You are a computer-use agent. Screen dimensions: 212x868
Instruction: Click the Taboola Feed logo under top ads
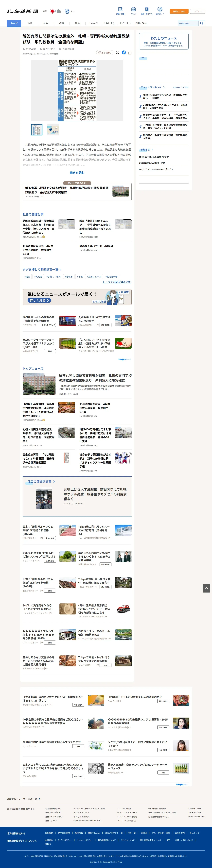pos(124,359)
